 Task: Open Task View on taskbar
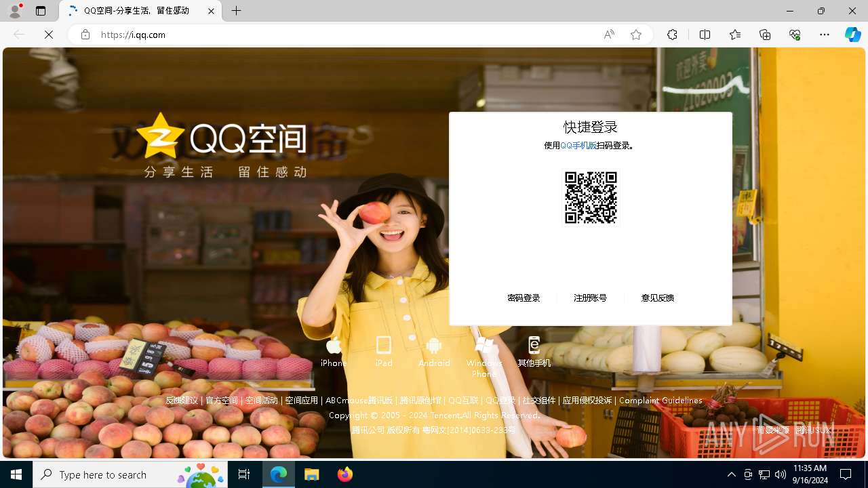point(244,474)
